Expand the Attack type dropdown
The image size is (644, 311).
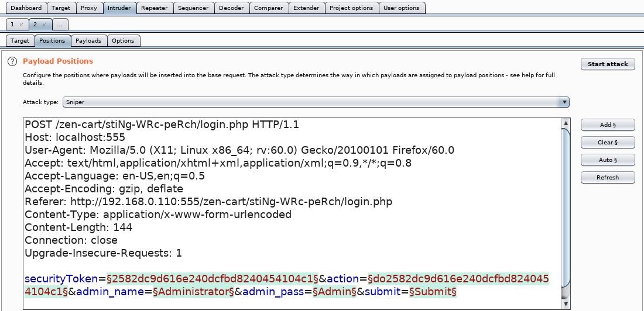coord(564,102)
